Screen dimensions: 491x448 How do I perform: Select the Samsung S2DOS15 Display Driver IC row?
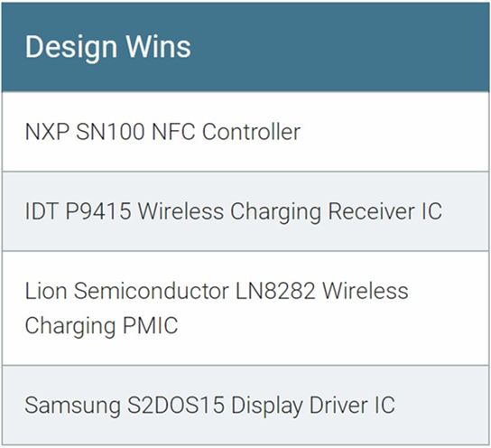click(245, 405)
